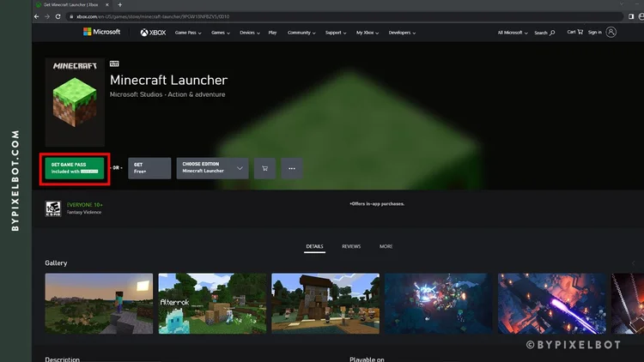Switch to the Reviews tab
The width and height of the screenshot is (644, 362).
click(351, 246)
